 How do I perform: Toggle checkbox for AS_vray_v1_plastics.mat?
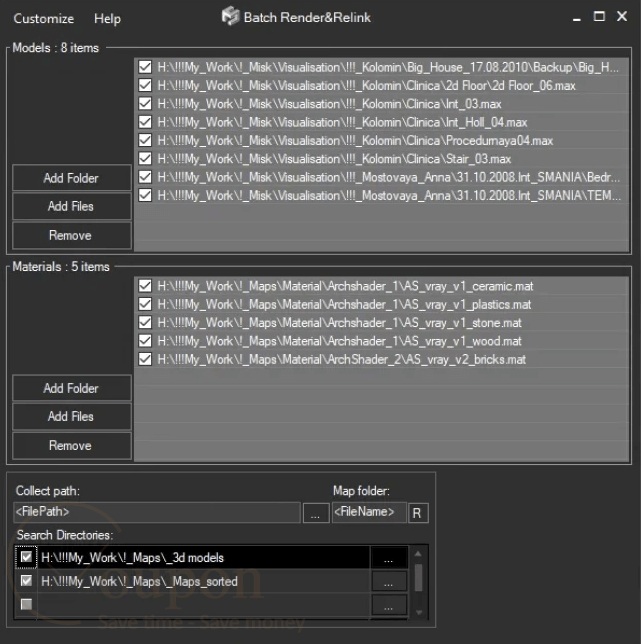click(x=145, y=304)
